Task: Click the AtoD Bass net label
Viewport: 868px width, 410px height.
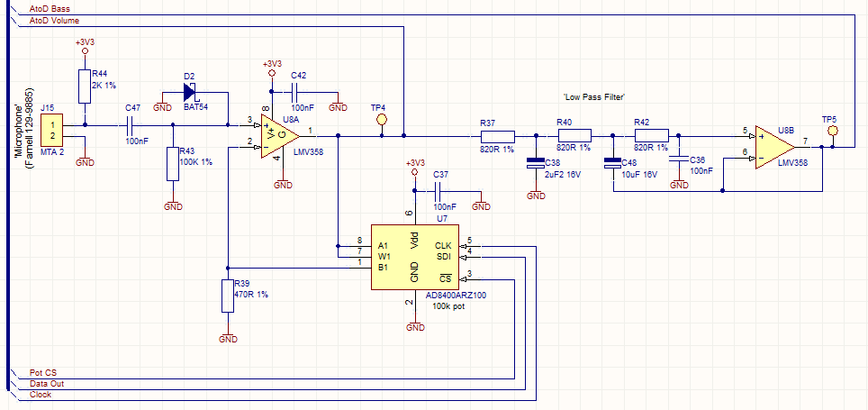Action: tap(50, 7)
